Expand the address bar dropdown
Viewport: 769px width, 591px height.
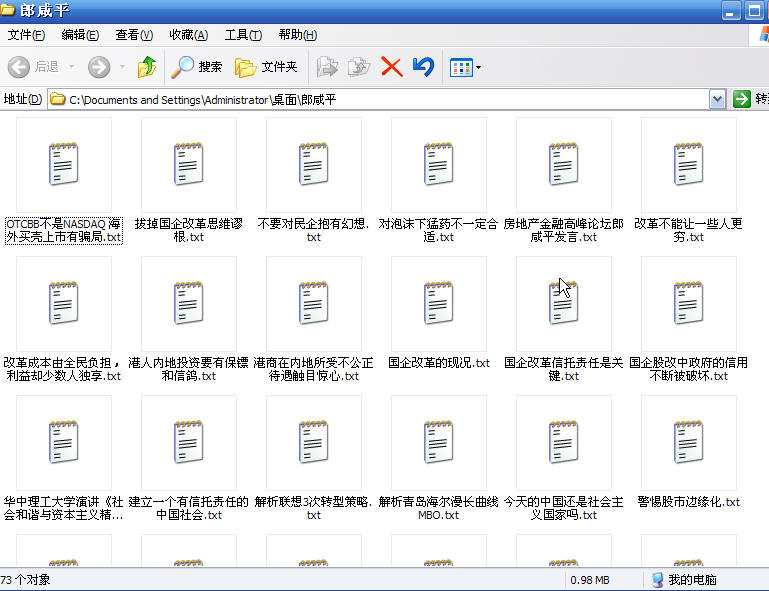pyautogui.click(x=718, y=100)
